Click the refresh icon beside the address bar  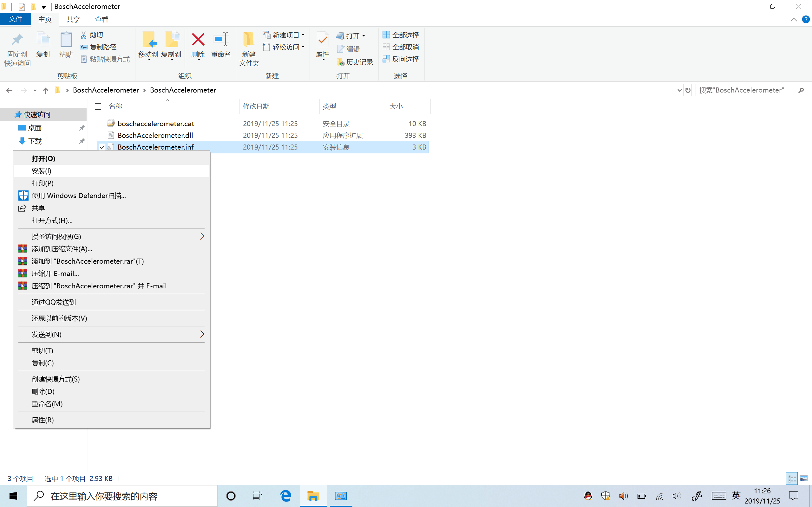tap(688, 90)
